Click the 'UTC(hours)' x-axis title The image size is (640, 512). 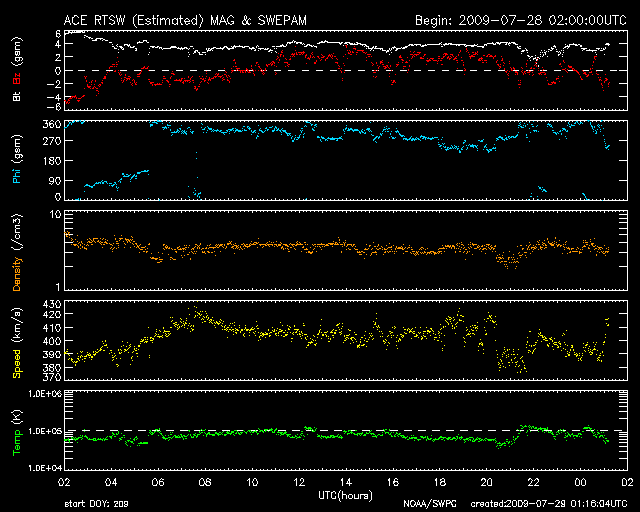[346, 495]
